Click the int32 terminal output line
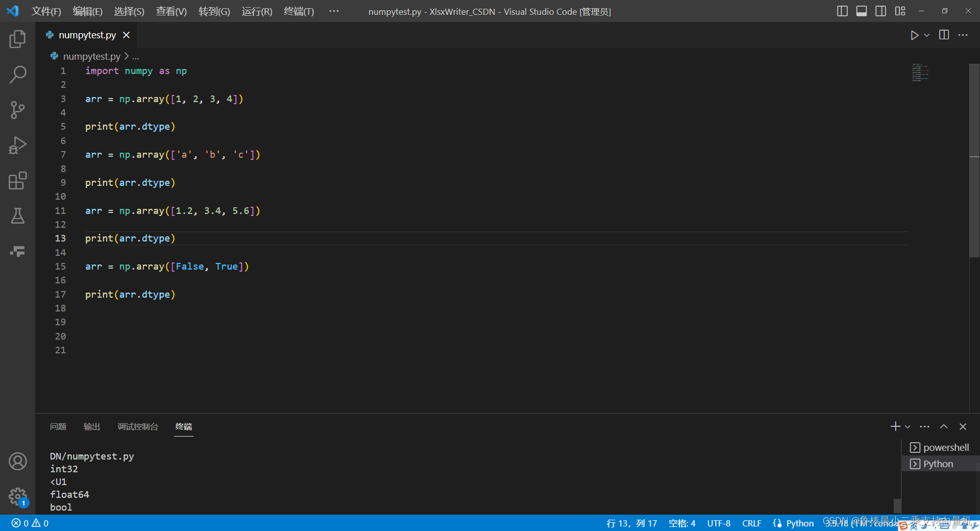 click(x=64, y=469)
